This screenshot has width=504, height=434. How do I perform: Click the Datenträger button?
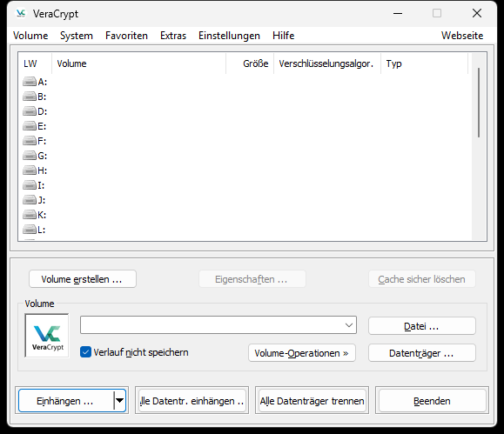coord(421,353)
